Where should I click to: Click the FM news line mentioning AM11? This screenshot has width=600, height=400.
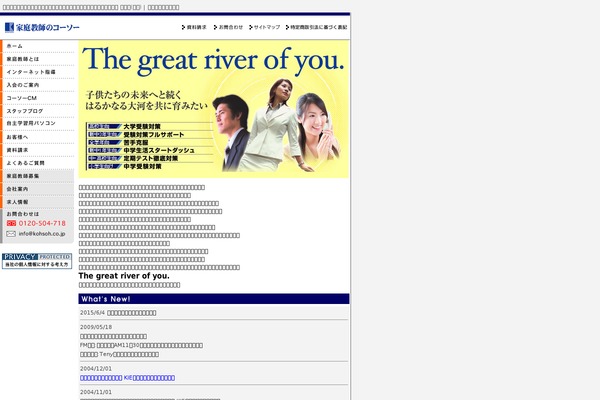click(141, 345)
